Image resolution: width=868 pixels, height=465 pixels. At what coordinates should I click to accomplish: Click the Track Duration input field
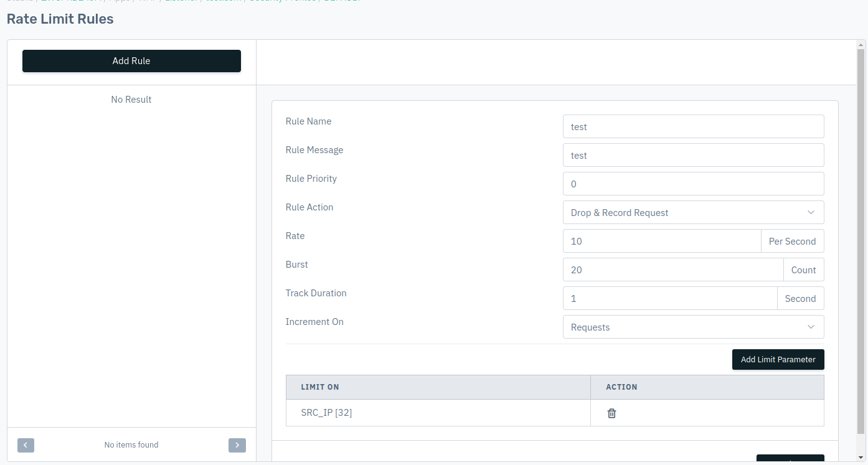coord(669,298)
